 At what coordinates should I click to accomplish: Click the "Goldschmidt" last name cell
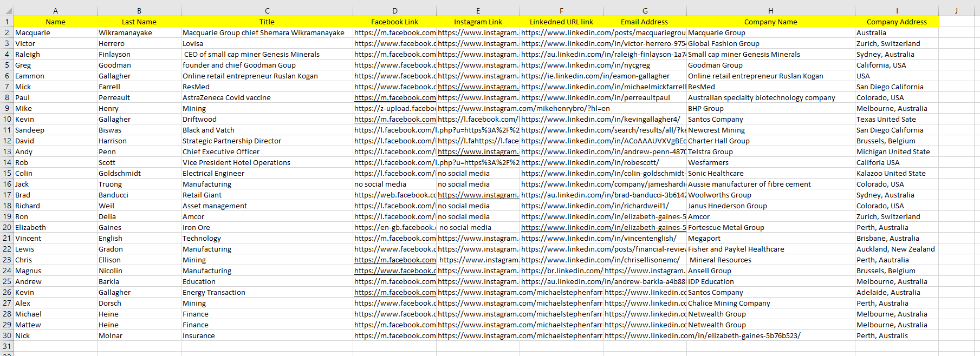(x=139, y=173)
